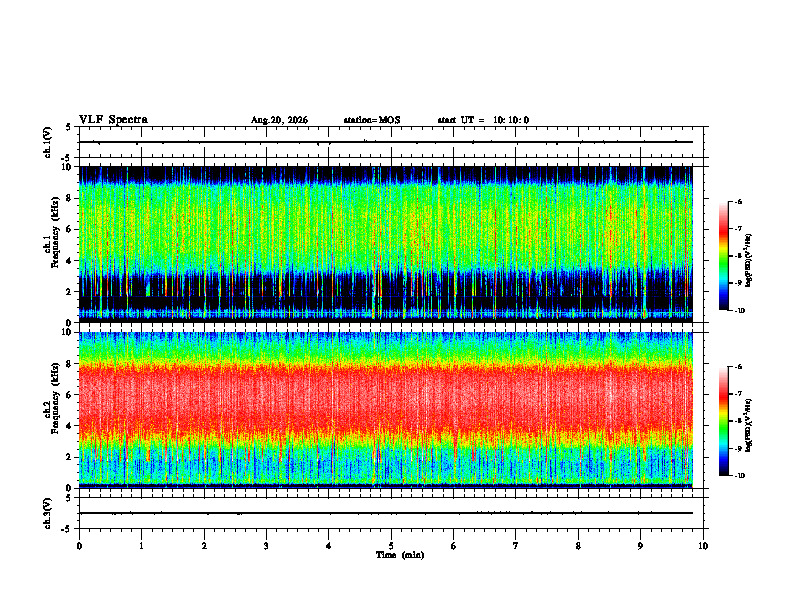Click the ch.1 spectrogram green noise band
This screenshot has width=792, height=612.
pos(386,225)
